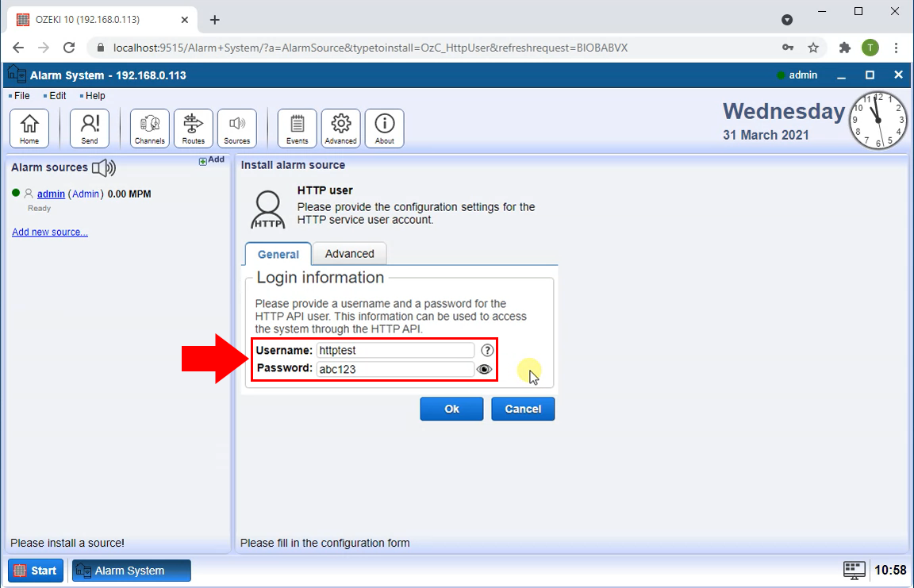Open browser extensions puzzle icon
The image size is (914, 588).
pyautogui.click(x=845, y=48)
